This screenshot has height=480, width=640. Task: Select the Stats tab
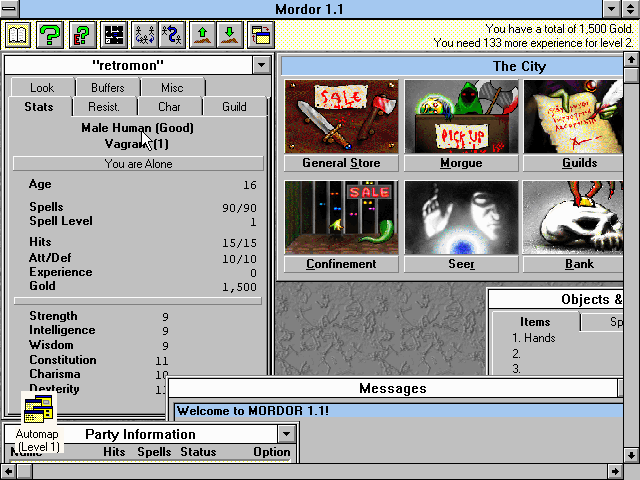click(39, 107)
